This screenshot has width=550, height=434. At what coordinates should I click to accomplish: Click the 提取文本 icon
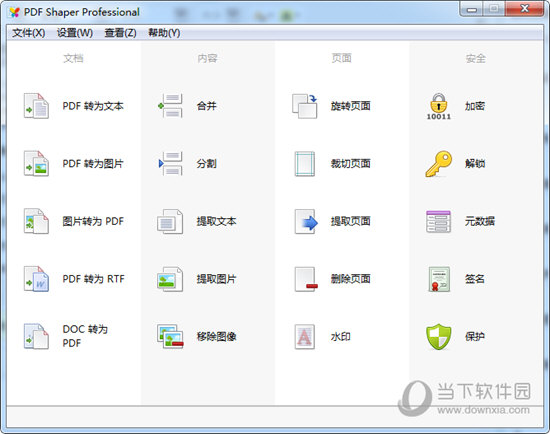tap(170, 221)
